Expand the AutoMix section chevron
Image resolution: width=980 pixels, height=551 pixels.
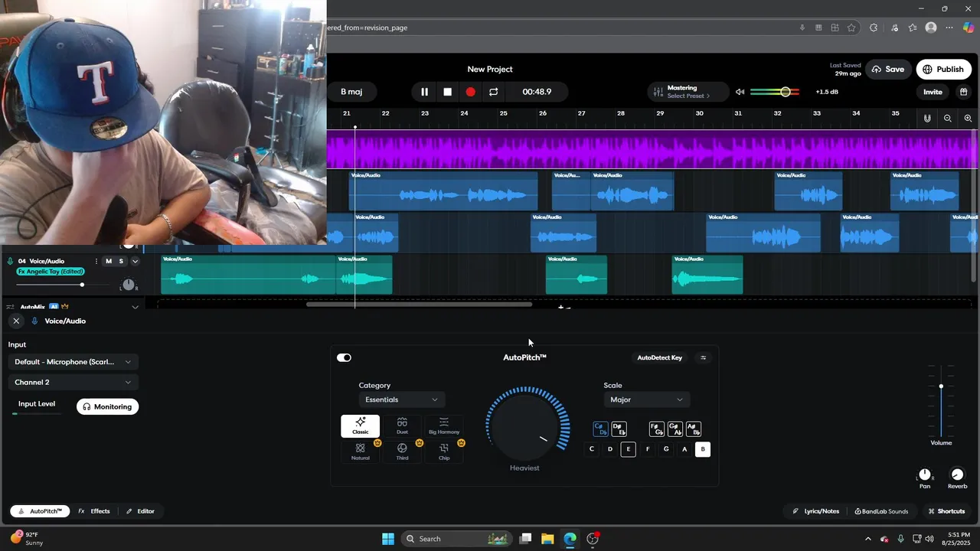pos(135,307)
